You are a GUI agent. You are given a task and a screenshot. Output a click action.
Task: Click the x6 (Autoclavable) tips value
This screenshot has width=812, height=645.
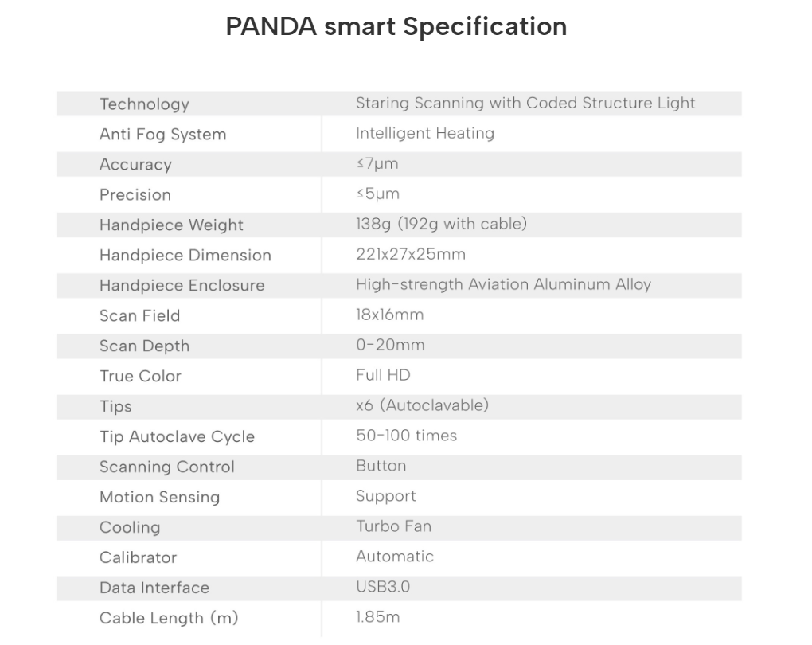click(422, 406)
